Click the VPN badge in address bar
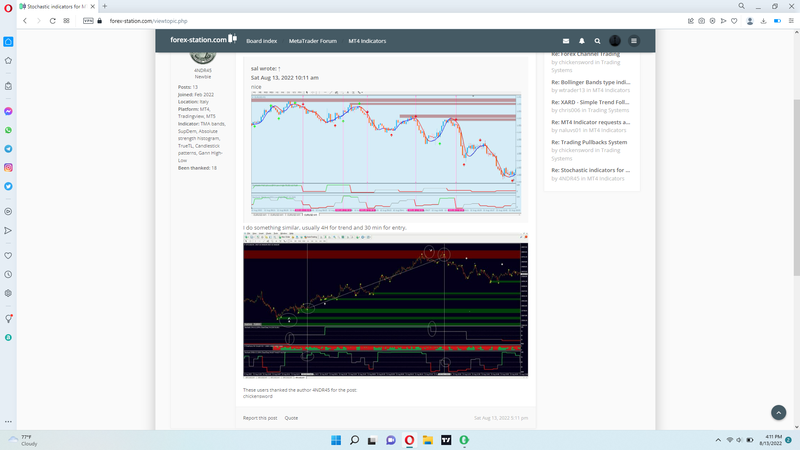The height and width of the screenshot is (450, 800). (88, 21)
